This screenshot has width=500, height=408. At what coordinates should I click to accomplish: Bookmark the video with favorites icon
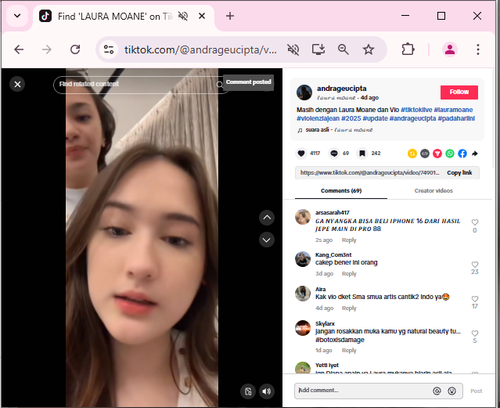tap(362, 153)
